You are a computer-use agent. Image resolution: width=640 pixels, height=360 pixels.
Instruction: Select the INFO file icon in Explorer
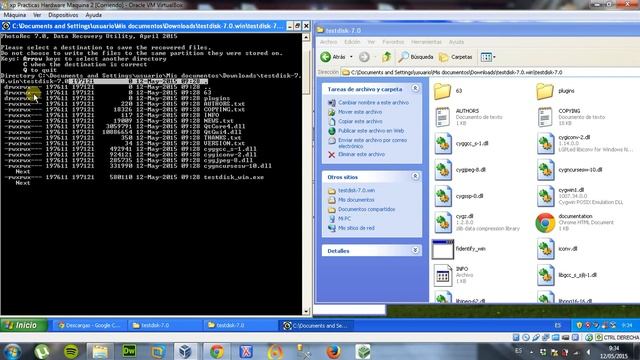442,276
